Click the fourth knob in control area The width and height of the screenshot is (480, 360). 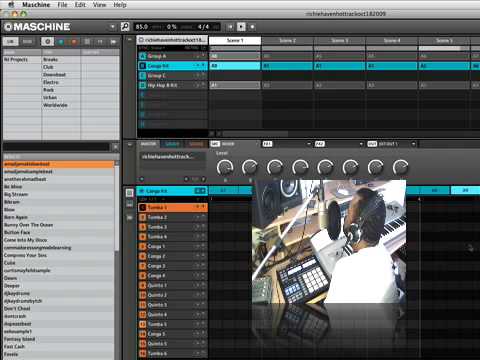coord(300,167)
